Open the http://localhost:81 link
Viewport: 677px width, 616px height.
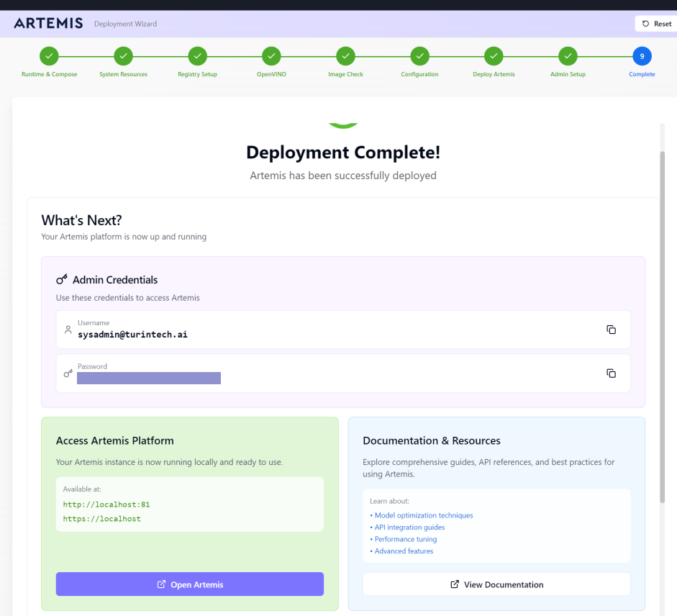coord(106,504)
